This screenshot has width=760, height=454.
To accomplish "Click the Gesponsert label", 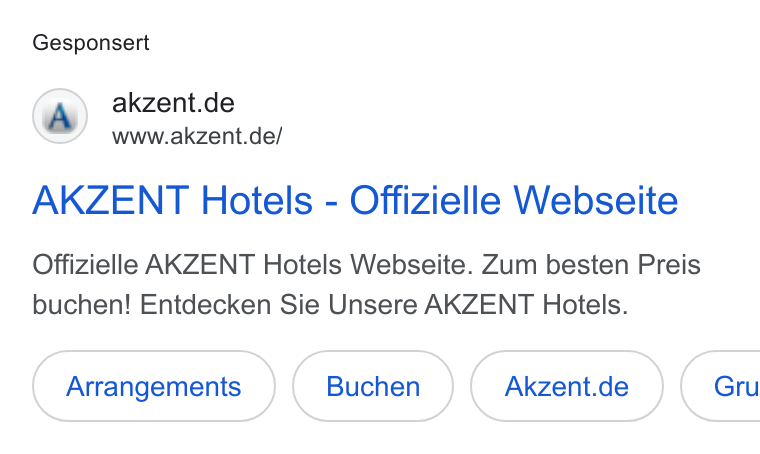I will point(91,43).
